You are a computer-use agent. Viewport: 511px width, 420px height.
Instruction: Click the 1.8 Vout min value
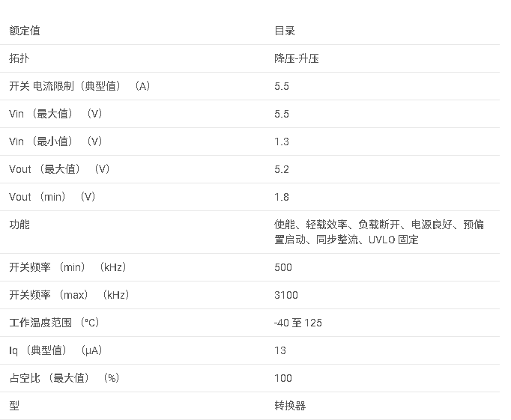point(282,197)
